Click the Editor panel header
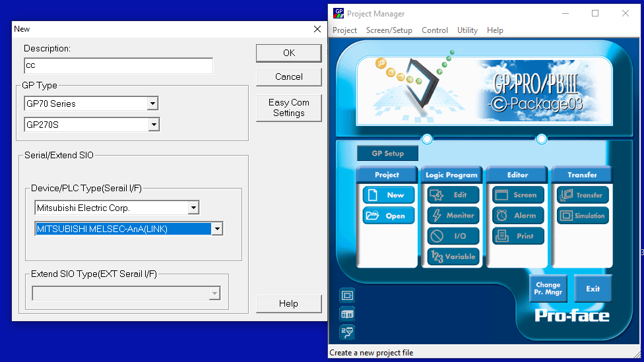Screen dimensions: 644x362 pos(517,175)
